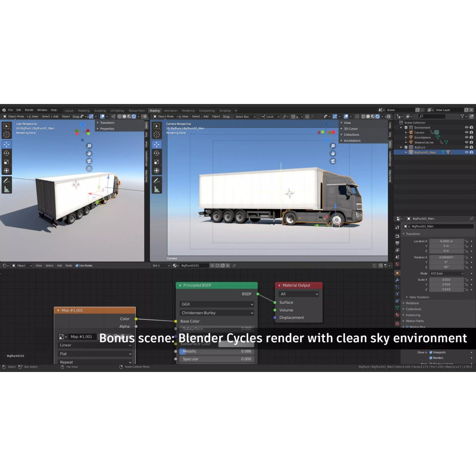
Task: Click the Blender logo icon in the menu bar
Action: click(4, 110)
